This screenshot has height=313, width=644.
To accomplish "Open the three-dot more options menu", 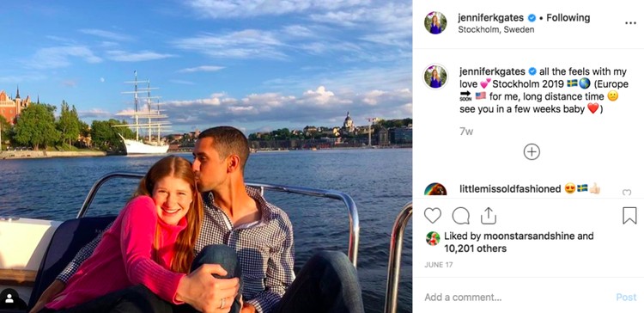I will tap(630, 23).
